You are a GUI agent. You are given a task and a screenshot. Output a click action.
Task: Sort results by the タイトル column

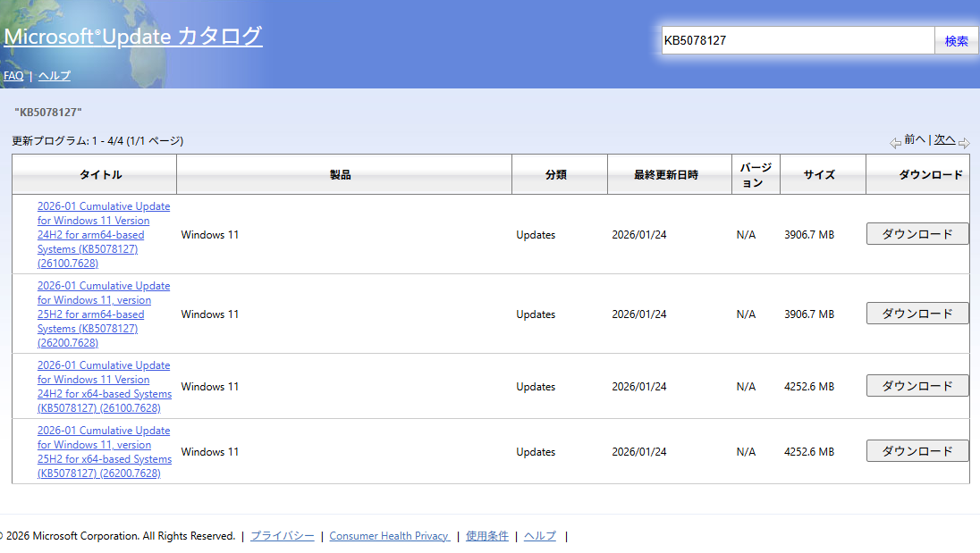100,174
